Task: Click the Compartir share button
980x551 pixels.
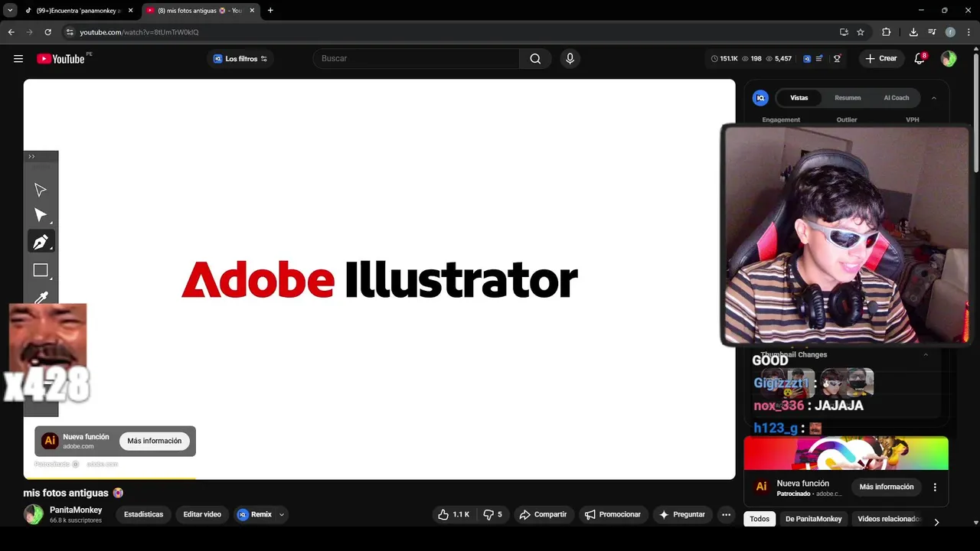Action: [x=543, y=514]
